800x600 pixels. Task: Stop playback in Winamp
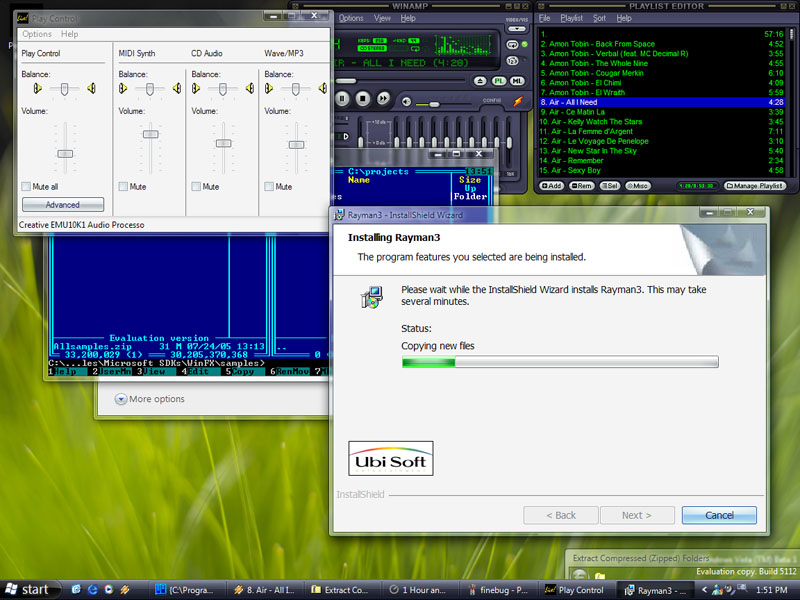point(363,98)
